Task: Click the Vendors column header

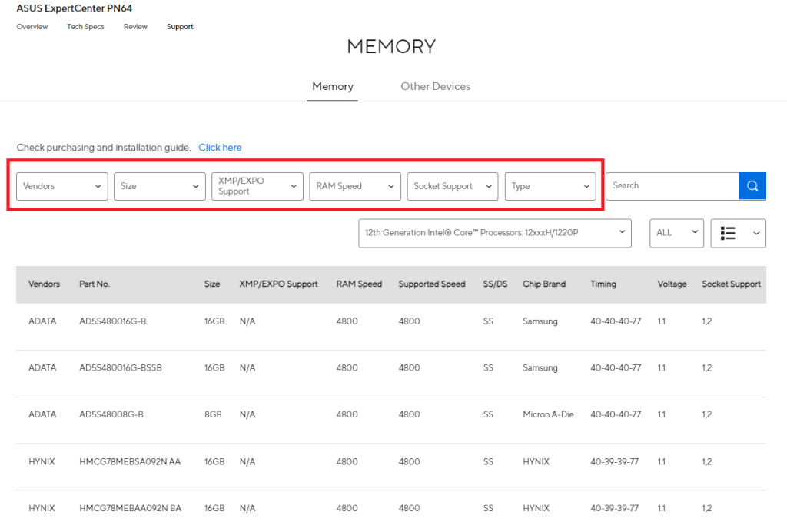Action: click(x=44, y=284)
